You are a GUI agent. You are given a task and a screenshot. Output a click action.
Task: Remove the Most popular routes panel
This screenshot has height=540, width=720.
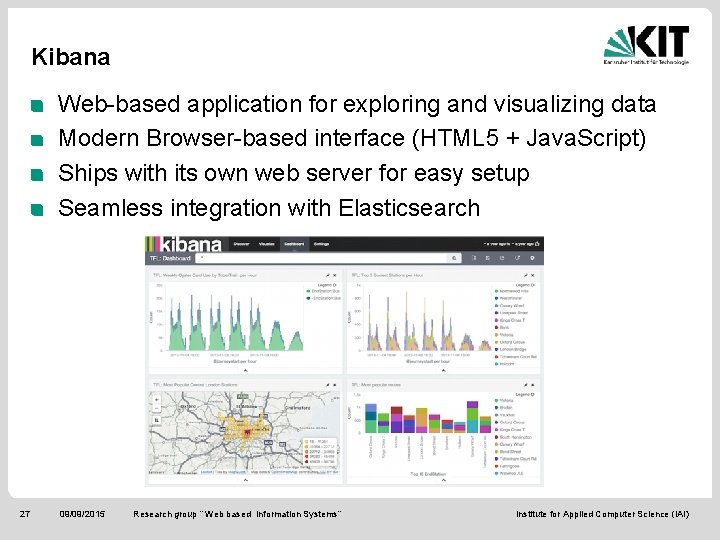[533, 385]
